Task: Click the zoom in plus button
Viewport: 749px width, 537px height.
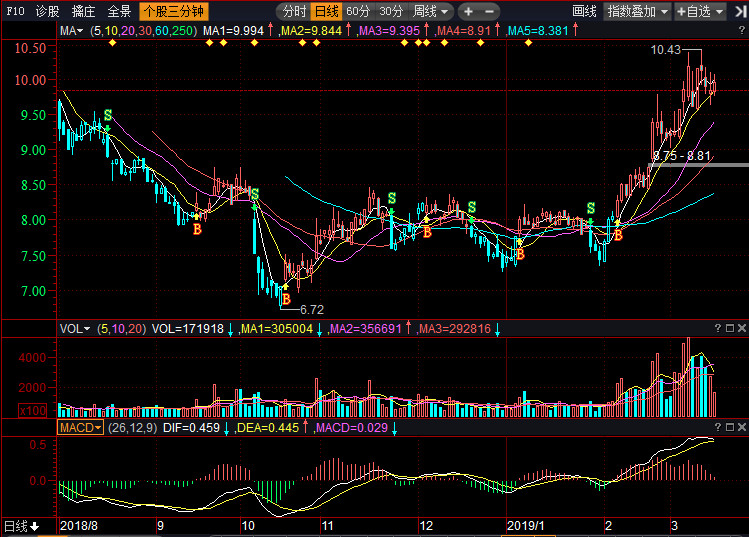Action: 468,11
